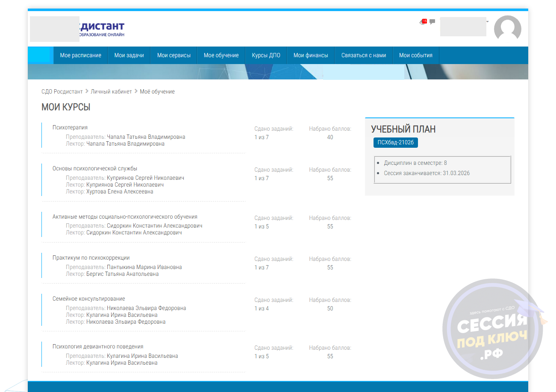Click the СДО Росдистант breadcrumb link
The width and height of the screenshot is (556, 392).
click(62, 91)
